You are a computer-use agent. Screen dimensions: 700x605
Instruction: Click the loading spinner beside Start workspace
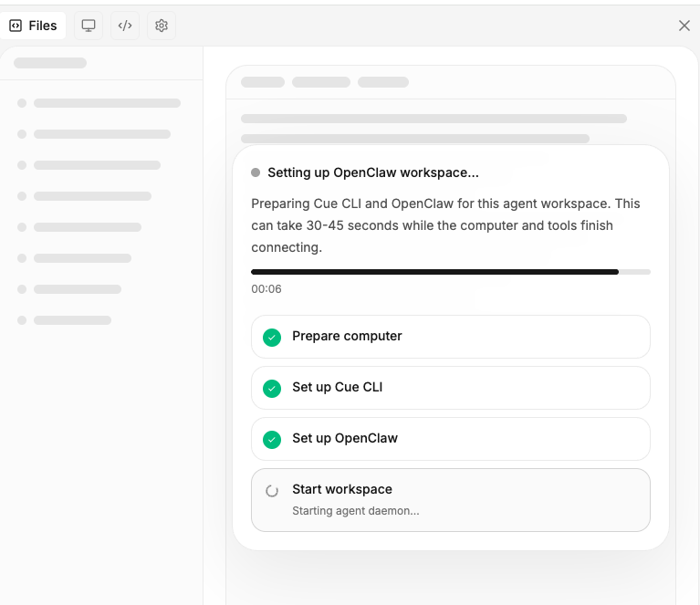(272, 491)
